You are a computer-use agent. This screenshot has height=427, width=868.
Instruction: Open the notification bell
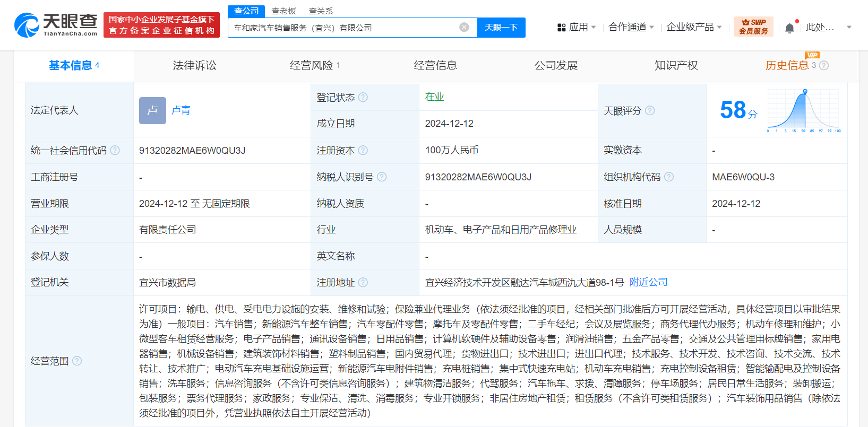(789, 28)
